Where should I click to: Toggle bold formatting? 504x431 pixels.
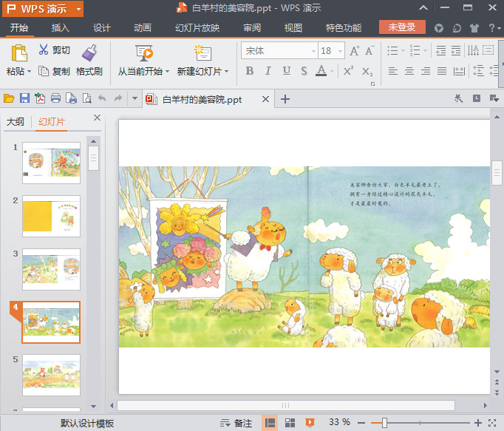coord(250,71)
